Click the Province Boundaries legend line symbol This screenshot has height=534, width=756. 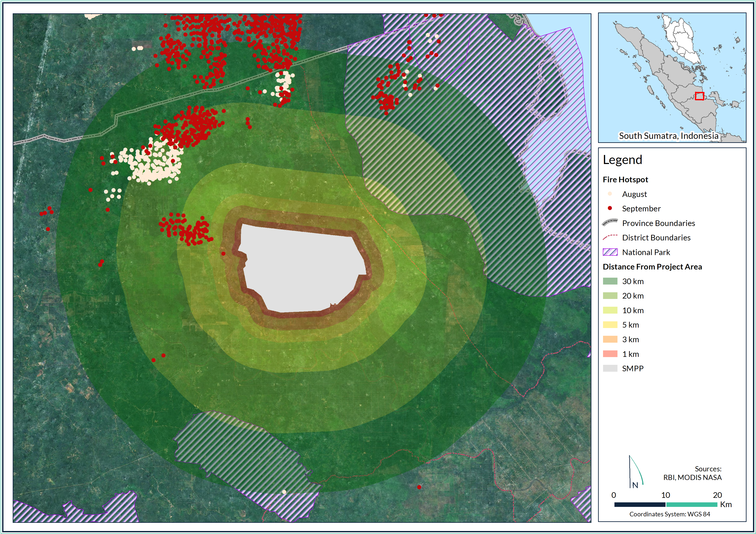[x=610, y=223]
